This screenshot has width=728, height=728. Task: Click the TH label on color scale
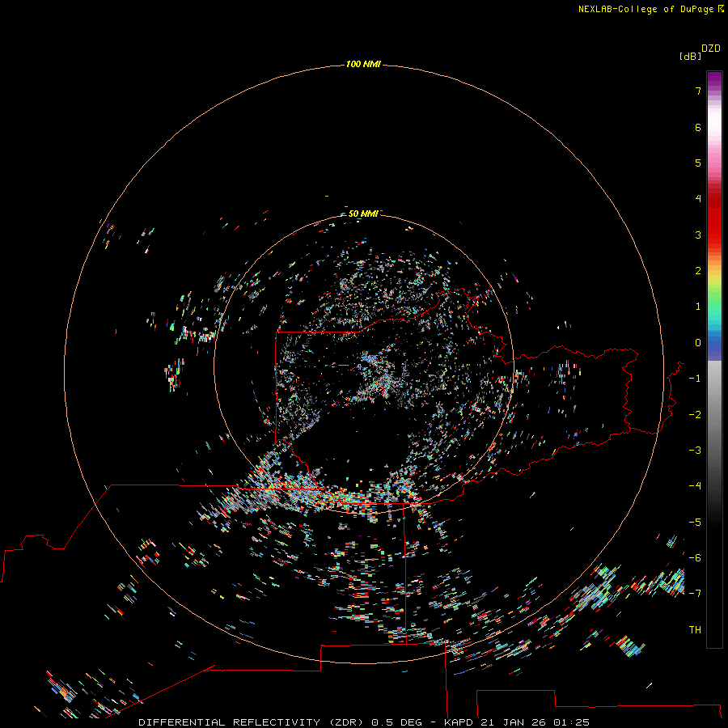[695, 630]
